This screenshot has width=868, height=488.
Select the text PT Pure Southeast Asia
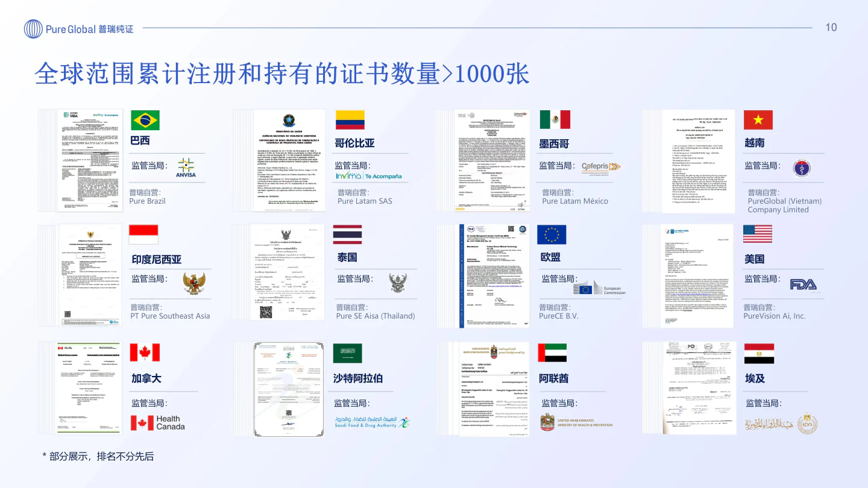coord(171,316)
